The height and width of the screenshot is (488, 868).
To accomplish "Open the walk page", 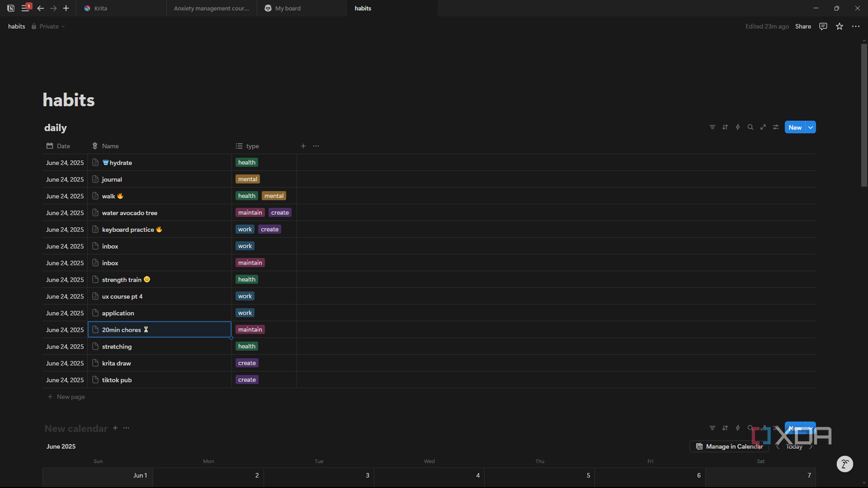I will pos(112,197).
